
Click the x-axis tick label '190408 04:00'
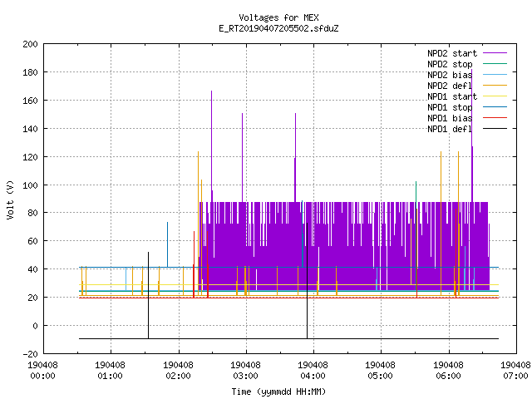tap(313, 371)
